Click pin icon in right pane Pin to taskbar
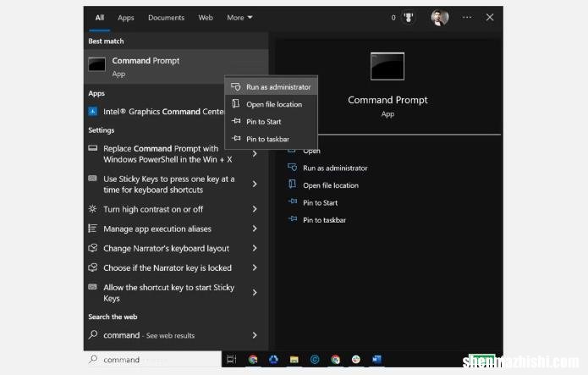The image size is (588, 375). [x=293, y=219]
